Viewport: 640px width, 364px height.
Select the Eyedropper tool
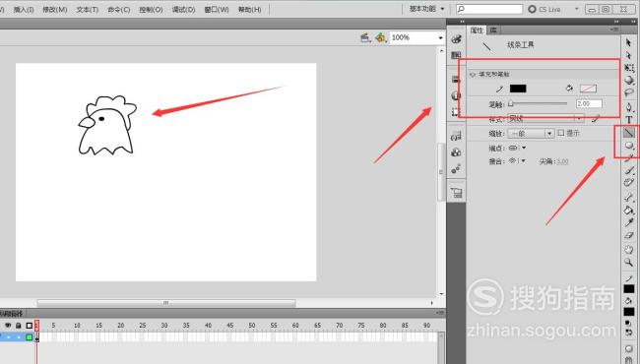[629, 222]
